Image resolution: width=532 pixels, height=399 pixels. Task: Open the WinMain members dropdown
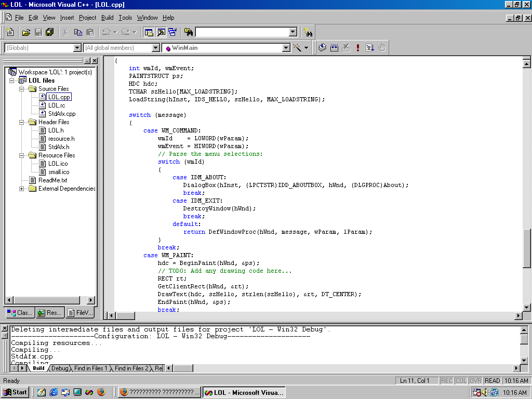coord(286,48)
